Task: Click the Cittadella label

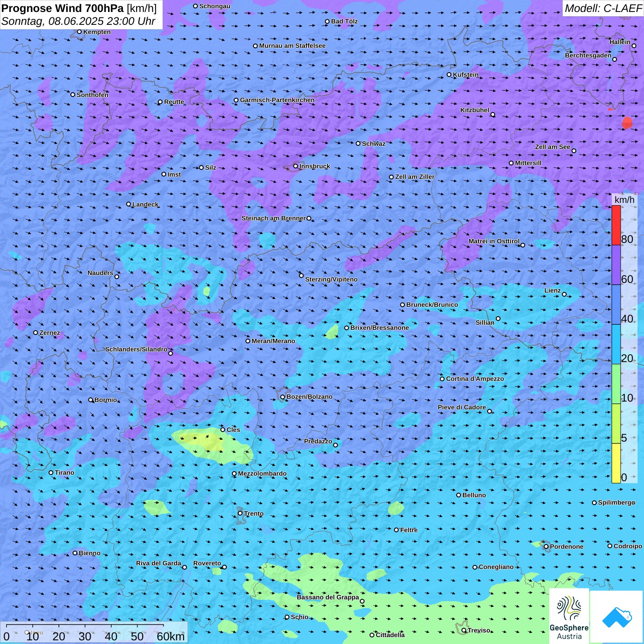Action: (390, 635)
